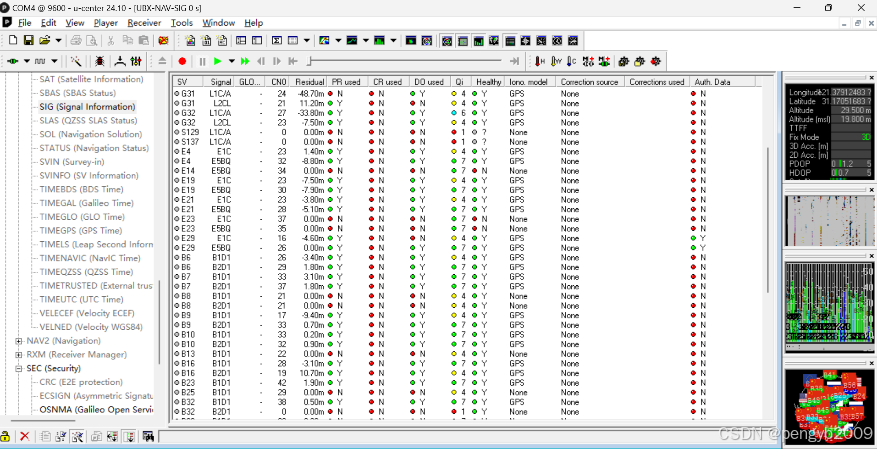Viewport: 877px width, 449px height.
Task: Open dropdown arrow next to the connection icon
Action: click(26, 61)
